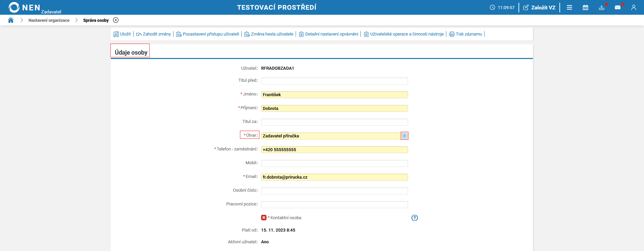Image resolution: width=644 pixels, height=251 pixels.
Task: Open the messages envelope icon
Action: (617, 7)
